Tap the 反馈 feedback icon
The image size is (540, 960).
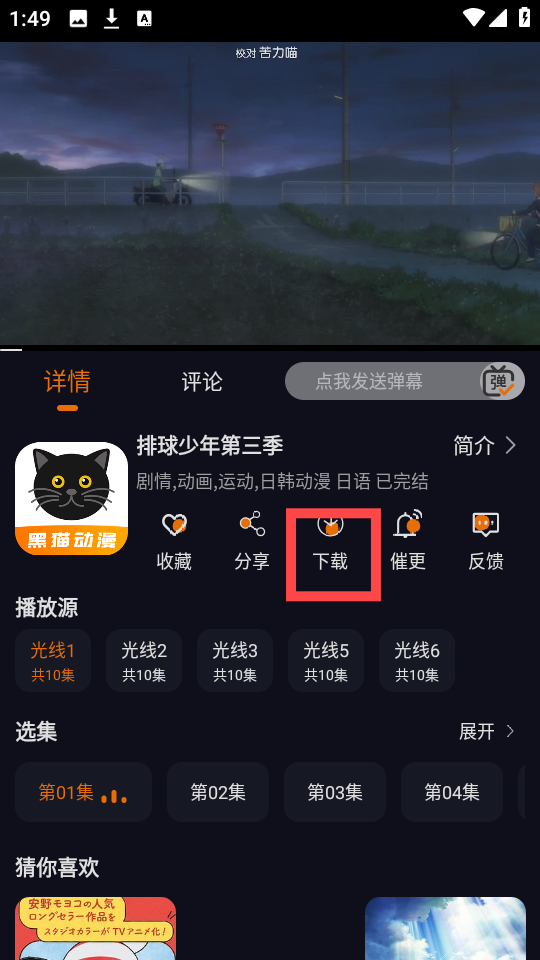486,525
